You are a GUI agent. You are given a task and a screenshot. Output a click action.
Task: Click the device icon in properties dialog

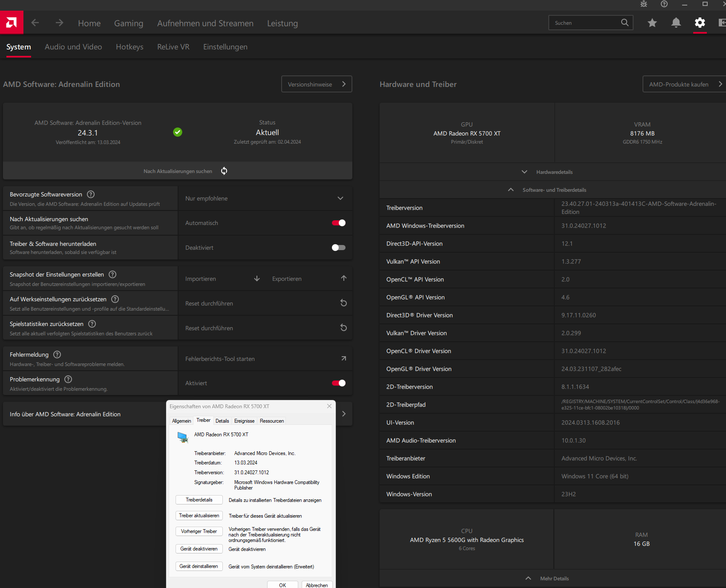coord(183,437)
